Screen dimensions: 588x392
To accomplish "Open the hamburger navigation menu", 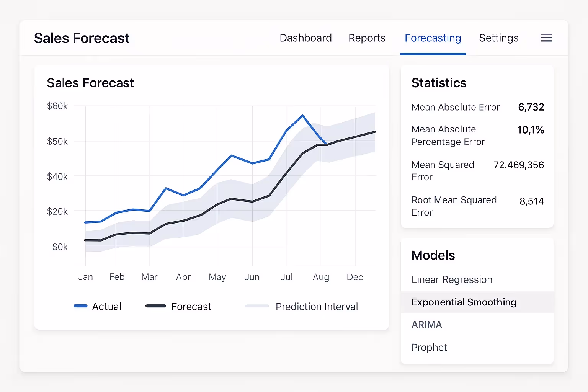I will click(x=546, y=38).
